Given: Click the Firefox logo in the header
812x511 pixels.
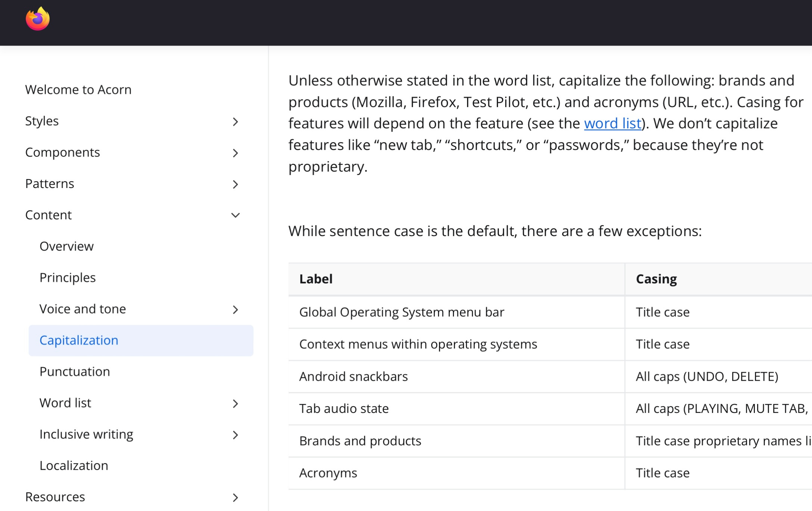Looking at the screenshot, I should (x=38, y=19).
